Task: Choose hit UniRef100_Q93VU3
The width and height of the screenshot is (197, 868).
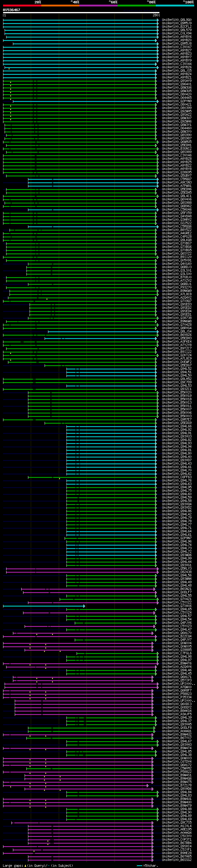Action: (177, 436)
